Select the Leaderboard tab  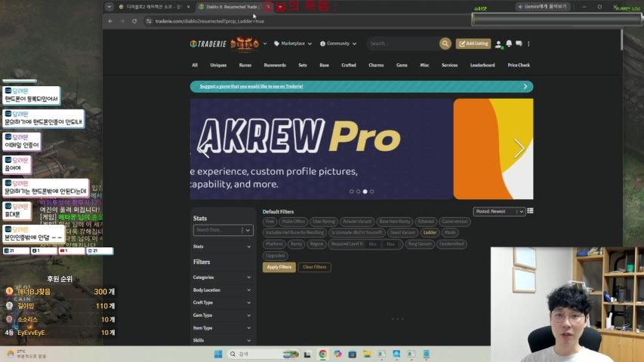[482, 66]
